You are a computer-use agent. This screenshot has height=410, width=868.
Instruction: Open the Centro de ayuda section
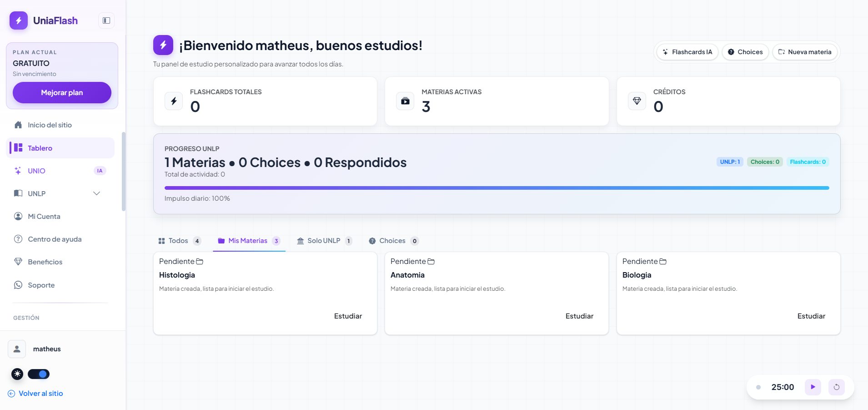(55, 239)
